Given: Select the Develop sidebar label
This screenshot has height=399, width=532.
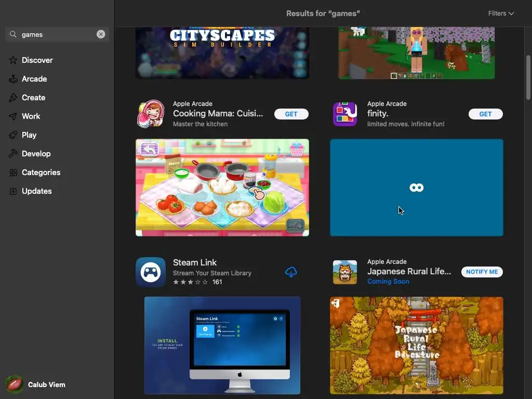Looking at the screenshot, I should tap(36, 154).
